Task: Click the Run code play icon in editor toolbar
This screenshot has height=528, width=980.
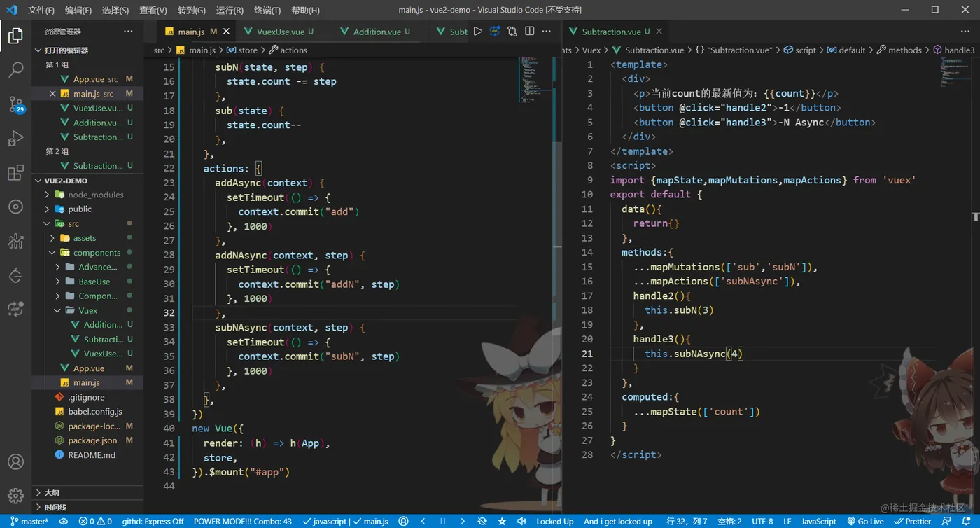Action: coord(478,31)
